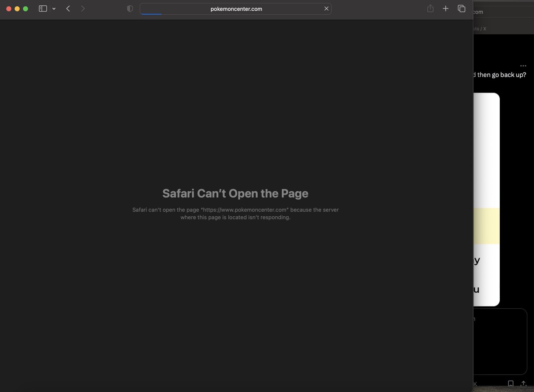Viewport: 534px width, 392px height.
Task: Maximize the Safari window
Action: [x=26, y=9]
